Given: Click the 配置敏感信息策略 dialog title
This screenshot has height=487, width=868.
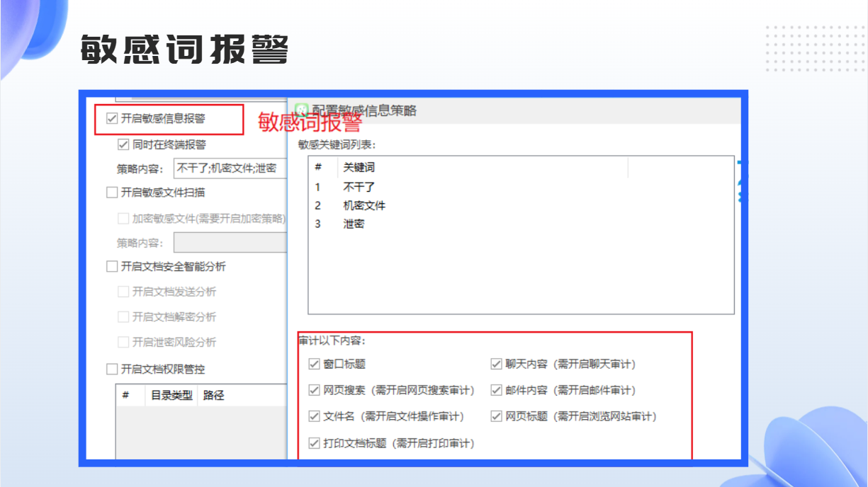Looking at the screenshot, I should click(365, 110).
